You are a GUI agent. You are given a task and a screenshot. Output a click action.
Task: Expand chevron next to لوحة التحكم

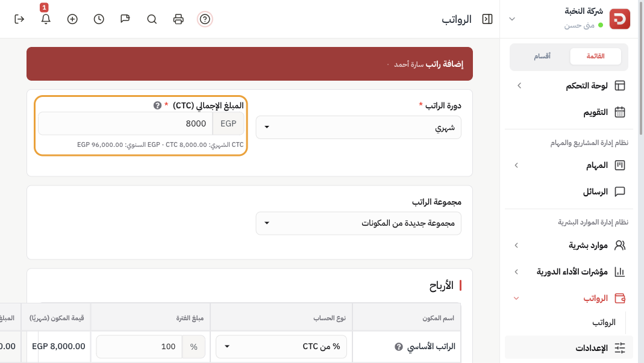(x=519, y=85)
